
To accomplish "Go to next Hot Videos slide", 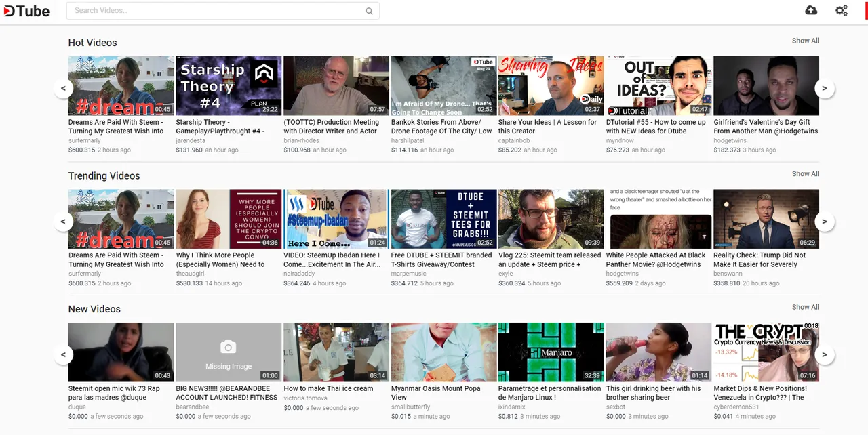I will click(825, 88).
